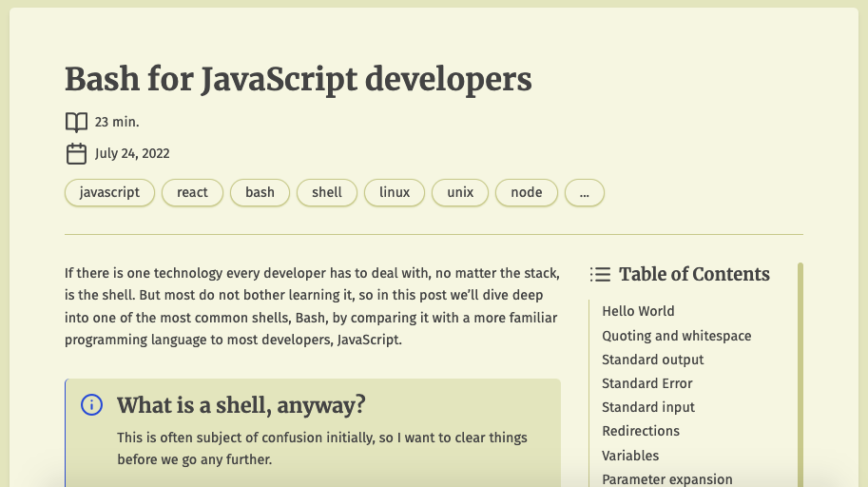Click the What is a shell, anyway? heading

(241, 405)
